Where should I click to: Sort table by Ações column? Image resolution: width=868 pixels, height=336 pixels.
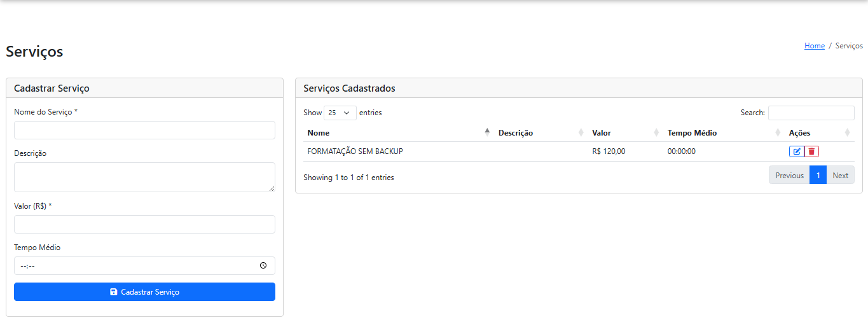pyautogui.click(x=820, y=133)
